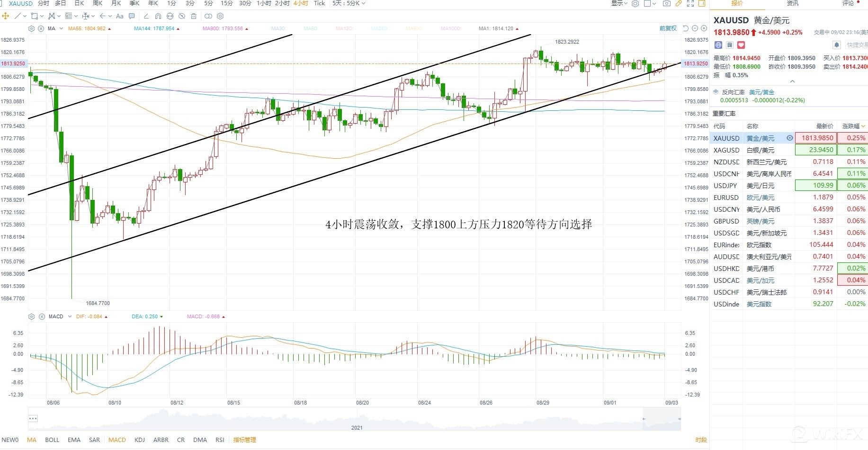Image resolution: width=868 pixels, height=450 pixels.
Task: Collapse the quote details with up chevron
Action: point(792,81)
